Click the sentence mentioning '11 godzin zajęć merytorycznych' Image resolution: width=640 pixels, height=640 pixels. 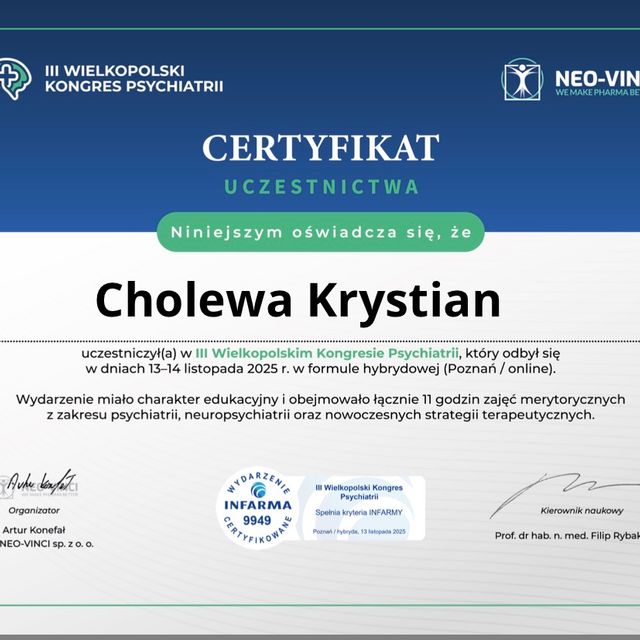click(321, 399)
